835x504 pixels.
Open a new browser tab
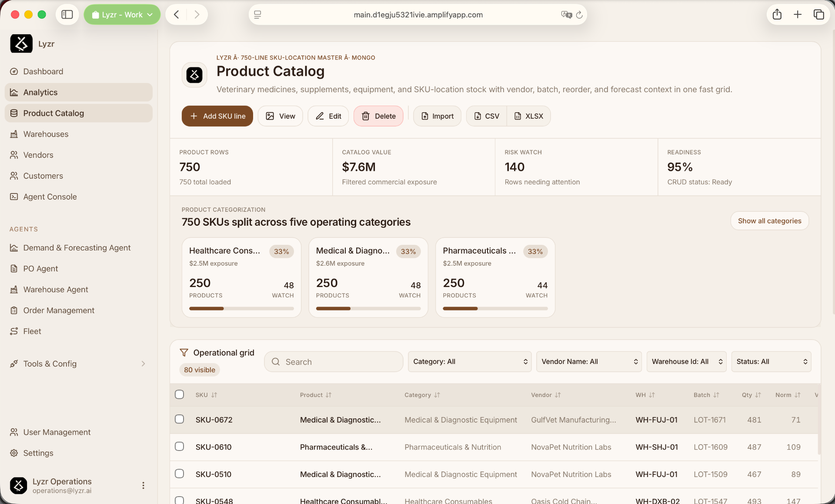[x=798, y=14]
